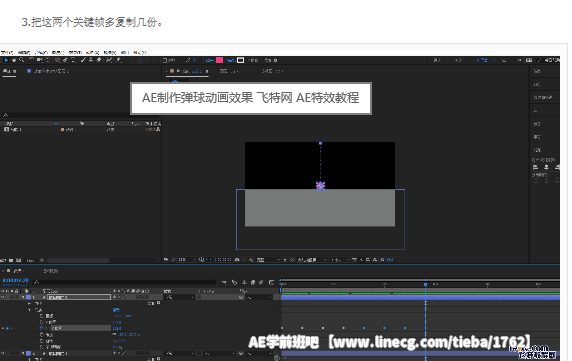
Task: Open first layer's blending mode dropdown
Action: pos(180,297)
